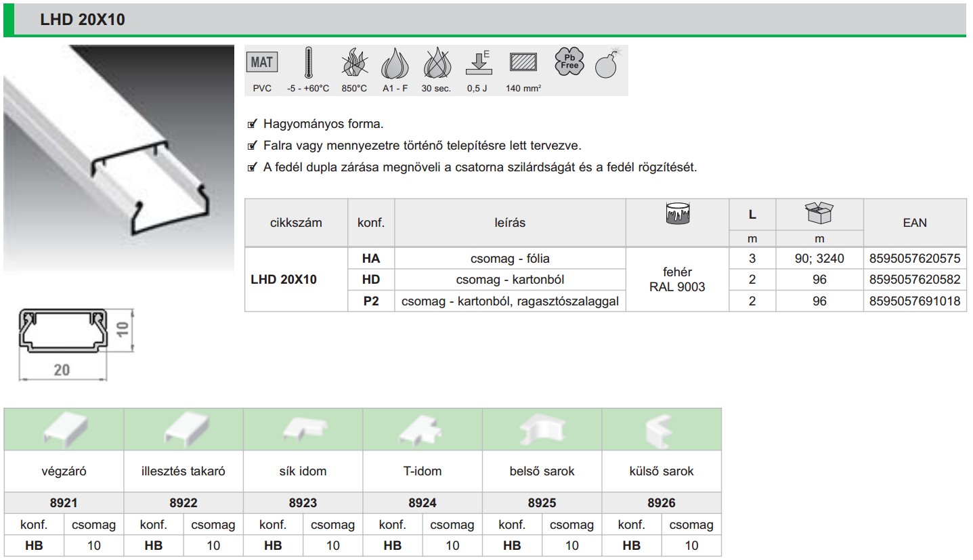Click the checkmark beside A fedél dupla zárása
Viewport: 973px width, 560px height.
[x=253, y=167]
